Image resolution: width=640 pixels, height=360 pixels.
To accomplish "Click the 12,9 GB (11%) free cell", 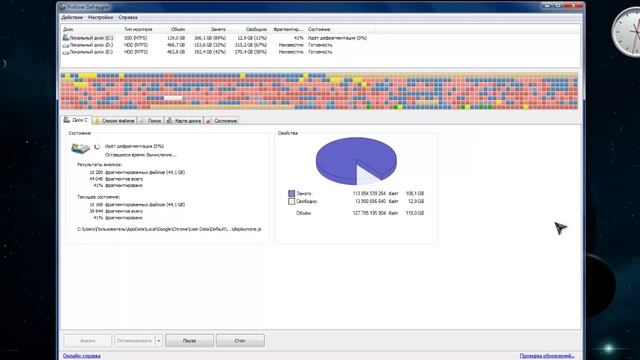I will click(x=252, y=38).
